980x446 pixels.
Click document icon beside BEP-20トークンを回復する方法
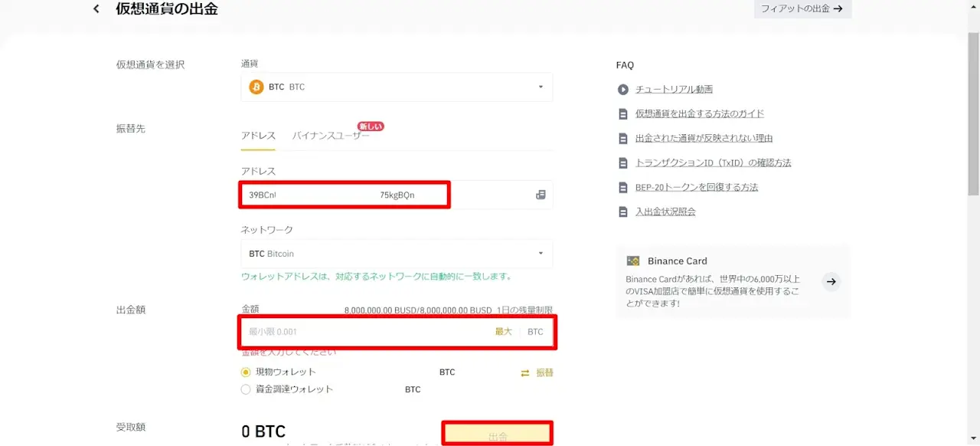(622, 188)
